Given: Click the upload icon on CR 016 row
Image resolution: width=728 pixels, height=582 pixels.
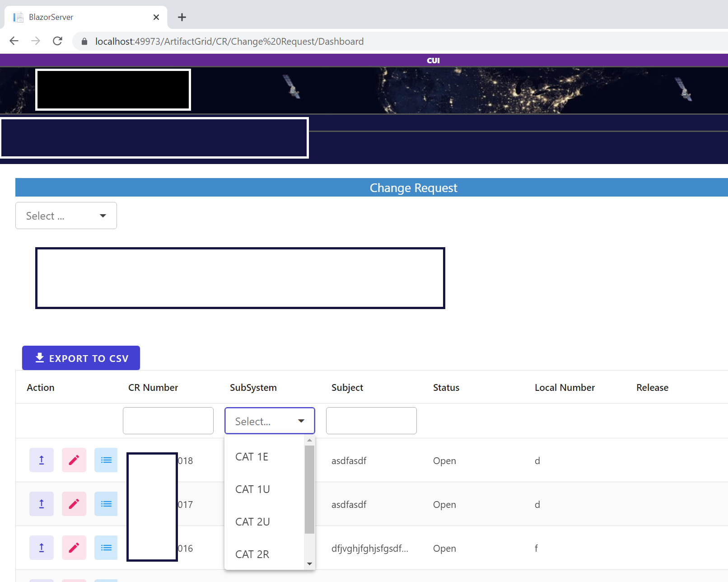Looking at the screenshot, I should [41, 547].
